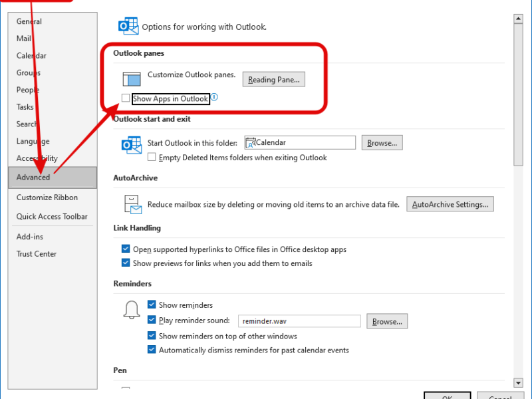
Task: Select the Mail options category
Action: pyautogui.click(x=53, y=39)
